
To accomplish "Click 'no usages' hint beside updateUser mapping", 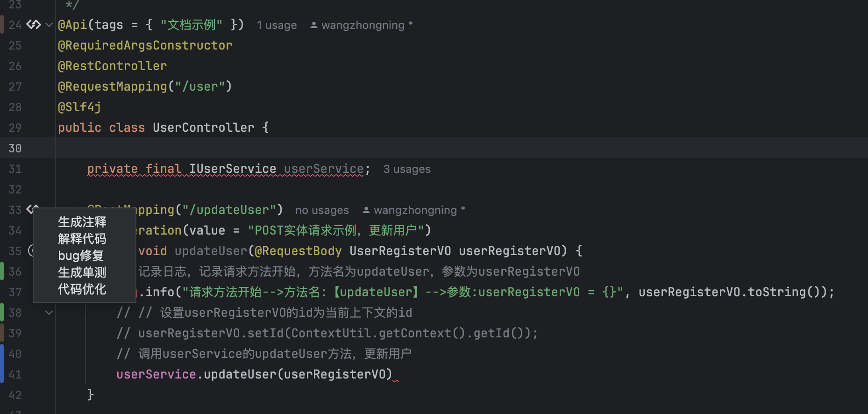I will [x=322, y=210].
